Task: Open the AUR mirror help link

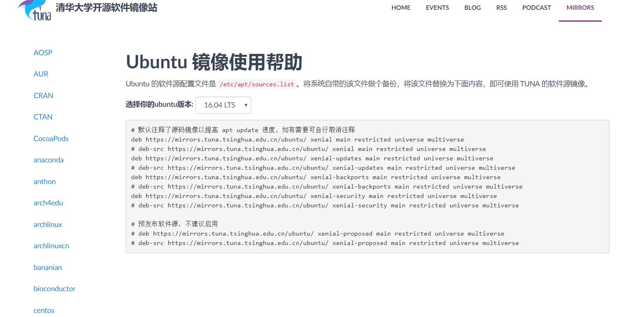Action: (41, 74)
